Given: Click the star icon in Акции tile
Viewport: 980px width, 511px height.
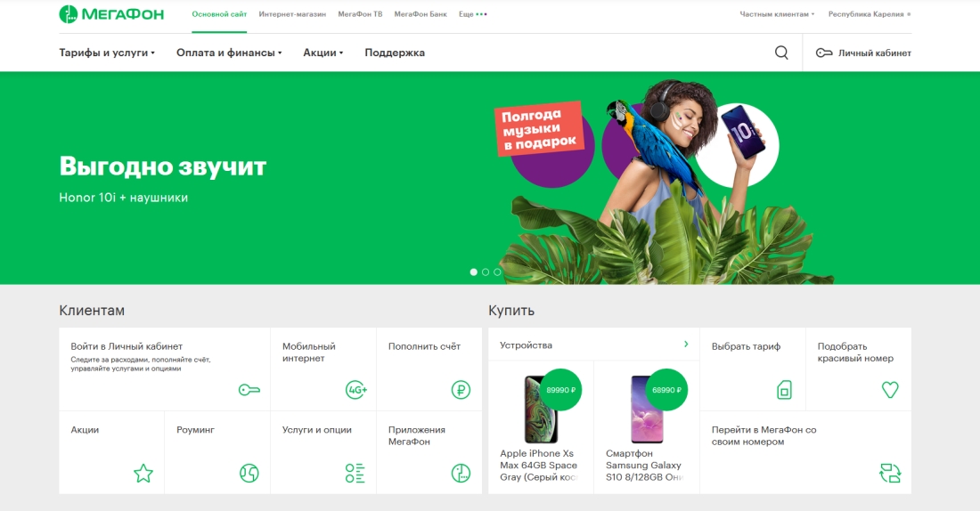Looking at the screenshot, I should tap(143, 474).
